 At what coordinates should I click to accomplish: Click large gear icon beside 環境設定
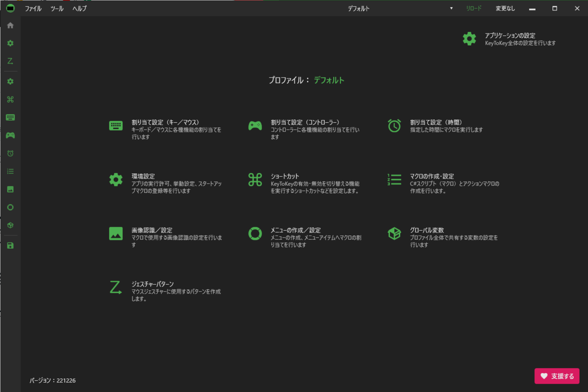pos(116,180)
